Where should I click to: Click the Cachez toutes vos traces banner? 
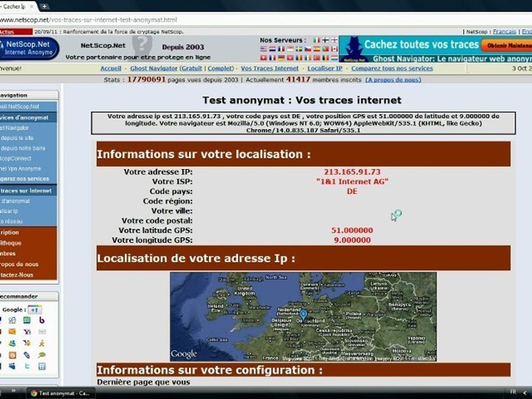click(421, 44)
